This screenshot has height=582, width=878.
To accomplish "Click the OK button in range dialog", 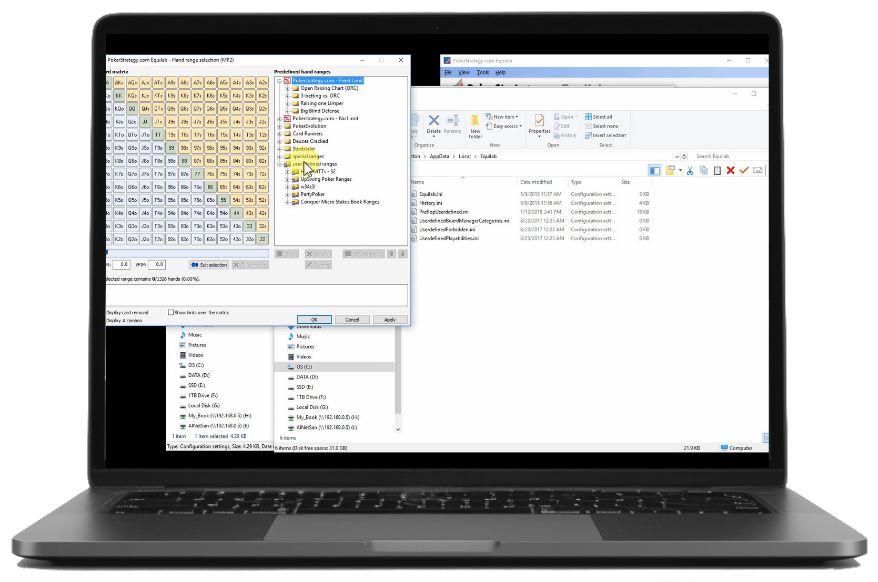I will [314, 319].
